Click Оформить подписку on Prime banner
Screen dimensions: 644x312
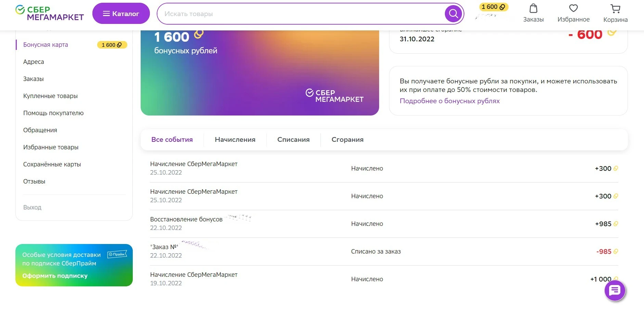tap(55, 276)
